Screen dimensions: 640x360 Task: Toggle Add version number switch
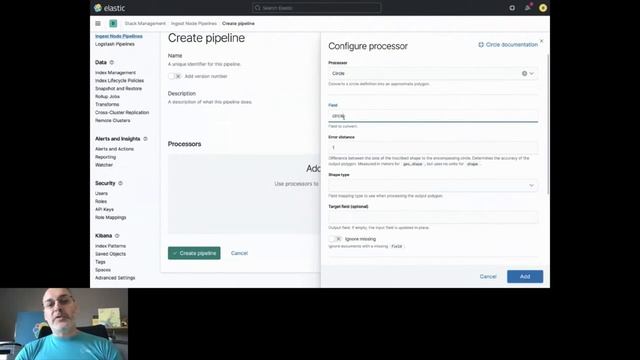(174, 76)
